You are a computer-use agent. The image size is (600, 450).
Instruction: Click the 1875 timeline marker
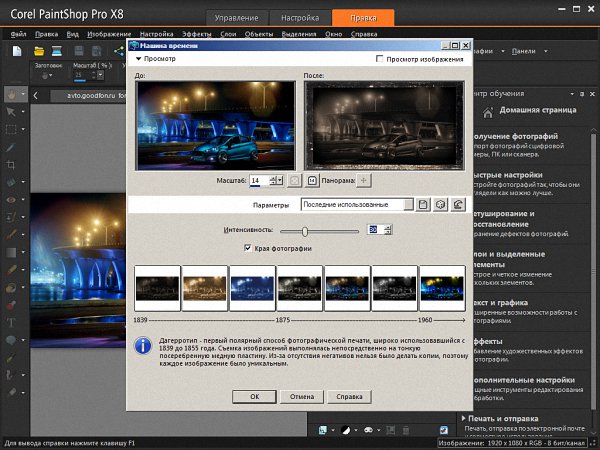pos(283,320)
